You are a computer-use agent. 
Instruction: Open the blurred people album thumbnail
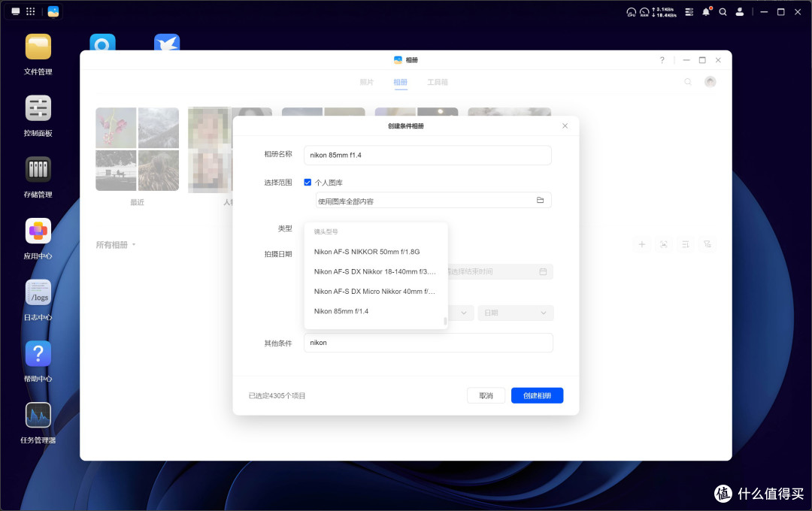[x=211, y=149]
